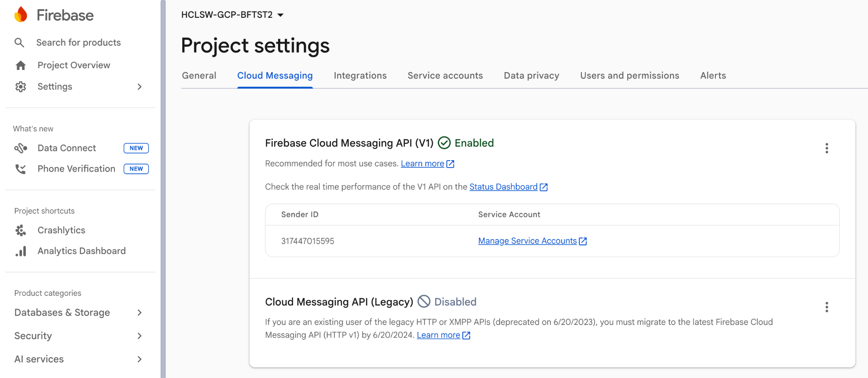This screenshot has width=868, height=378.
Task: Click the Analytics Dashboard bar chart icon
Action: [x=21, y=251]
